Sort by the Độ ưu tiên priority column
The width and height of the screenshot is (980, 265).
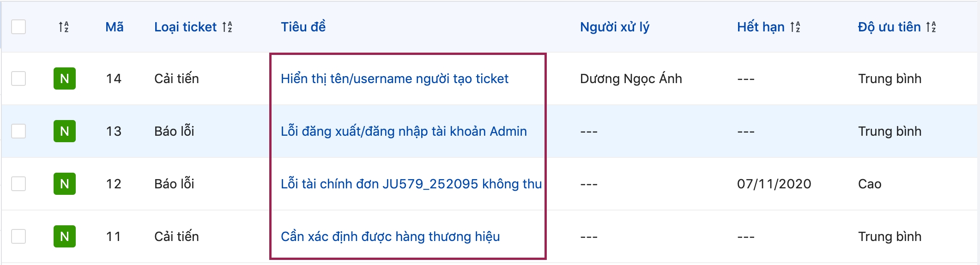point(931,27)
